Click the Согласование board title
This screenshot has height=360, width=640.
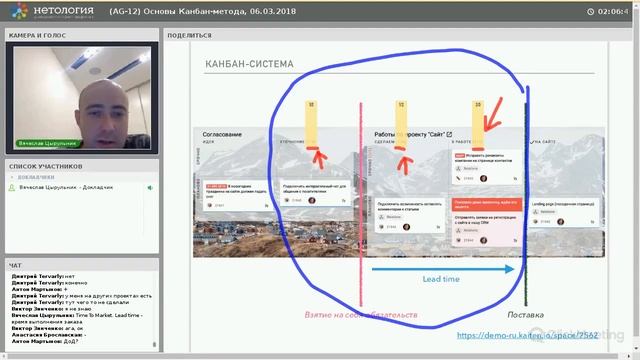pyautogui.click(x=222, y=134)
